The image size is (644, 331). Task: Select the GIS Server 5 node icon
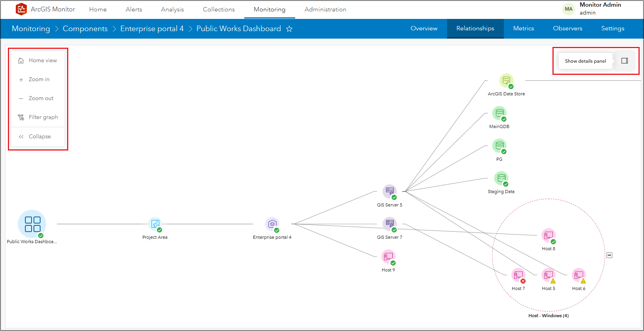click(x=389, y=192)
